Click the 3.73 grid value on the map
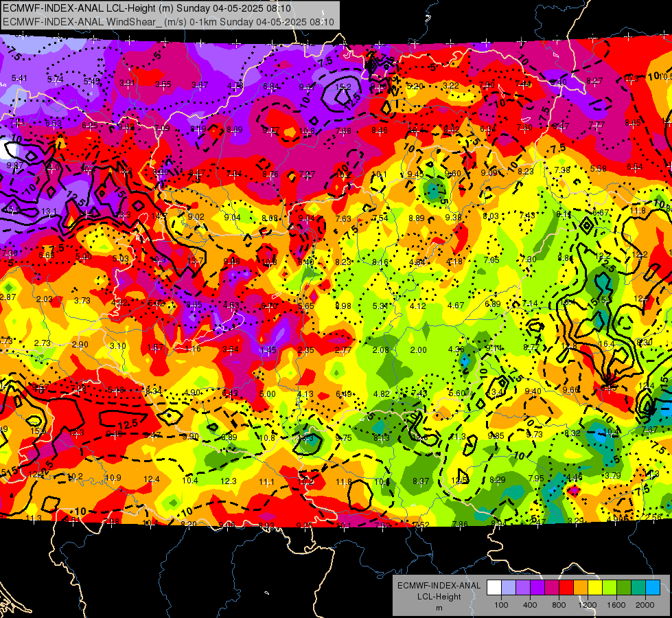Viewport: 672px width, 618px height. tap(82, 301)
